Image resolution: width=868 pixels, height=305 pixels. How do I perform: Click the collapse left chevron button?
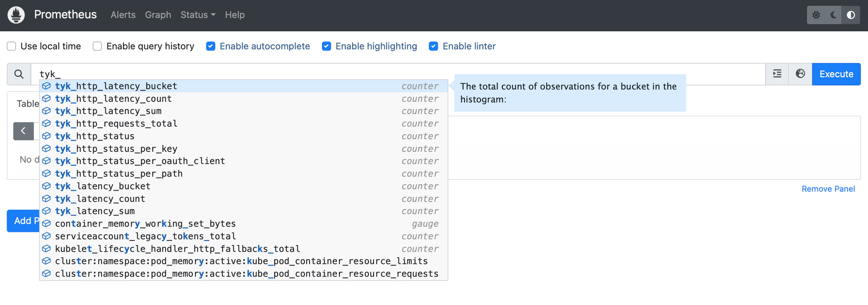pyautogui.click(x=23, y=131)
